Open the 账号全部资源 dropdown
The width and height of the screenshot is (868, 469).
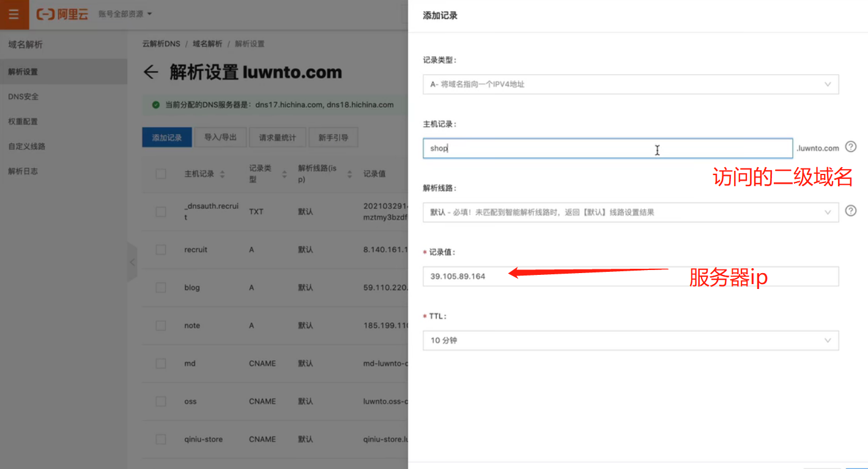click(x=125, y=14)
